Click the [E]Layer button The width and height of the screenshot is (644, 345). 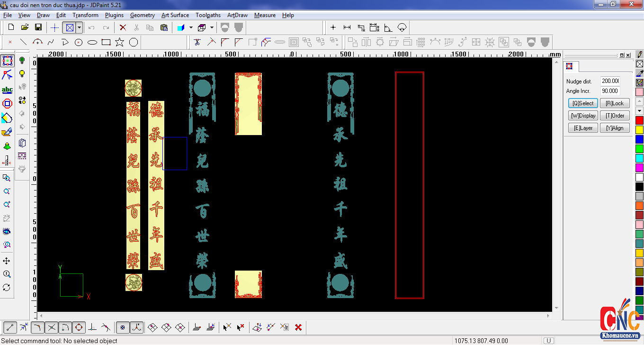pyautogui.click(x=582, y=128)
